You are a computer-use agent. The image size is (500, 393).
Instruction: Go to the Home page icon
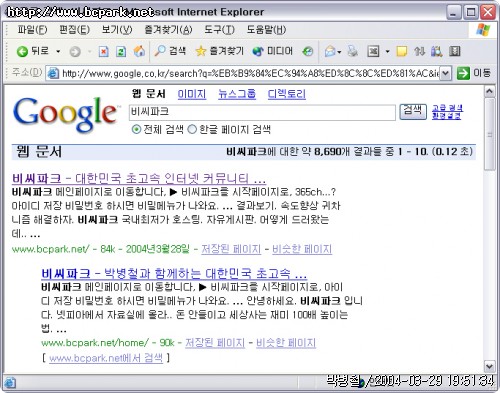(139, 51)
